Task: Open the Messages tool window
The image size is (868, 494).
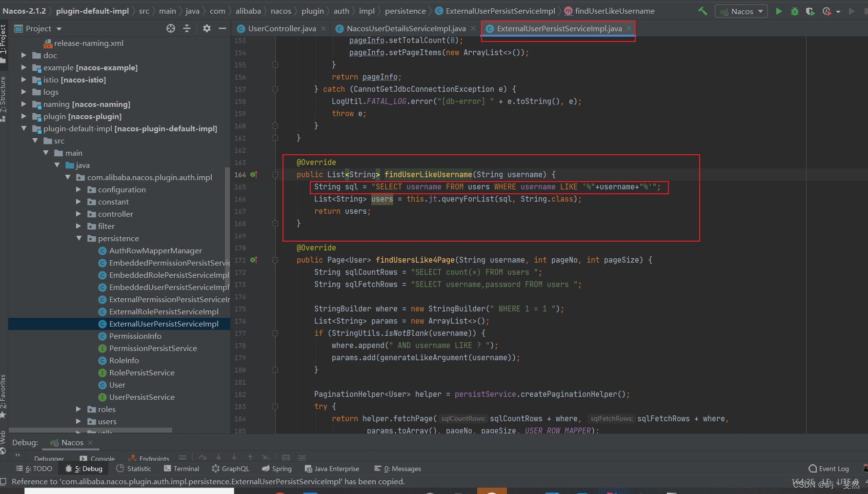Action: 398,469
